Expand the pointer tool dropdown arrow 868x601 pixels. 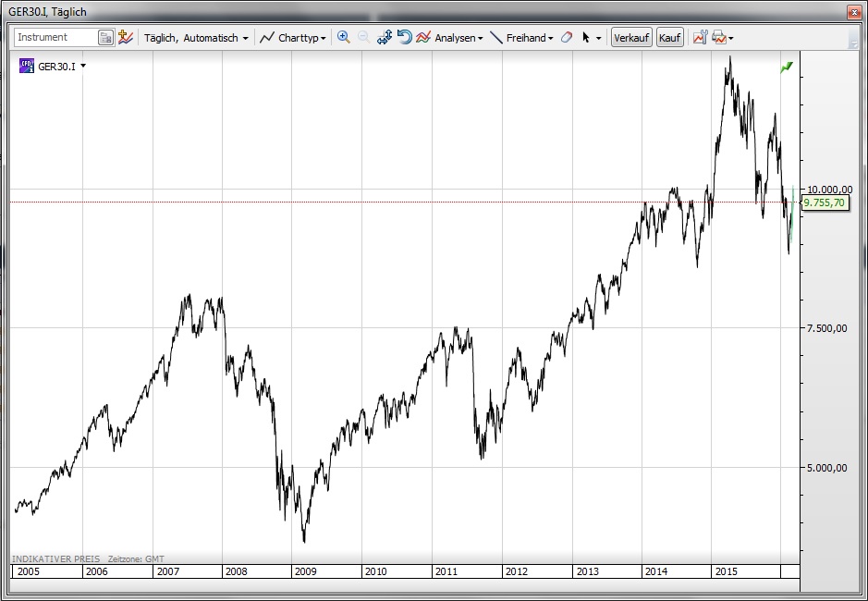[598, 38]
